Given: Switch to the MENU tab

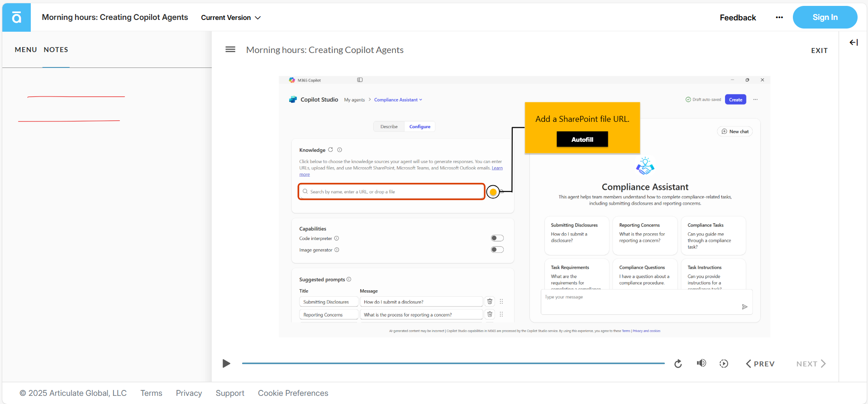Looking at the screenshot, I should coord(26,50).
